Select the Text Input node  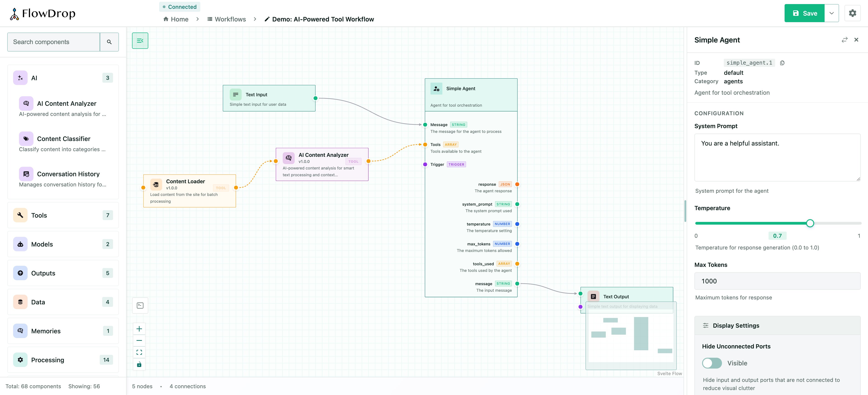coord(269,98)
